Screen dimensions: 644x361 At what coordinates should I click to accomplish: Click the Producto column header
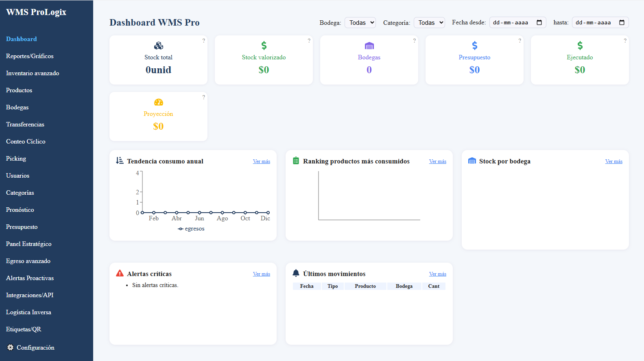(x=365, y=286)
